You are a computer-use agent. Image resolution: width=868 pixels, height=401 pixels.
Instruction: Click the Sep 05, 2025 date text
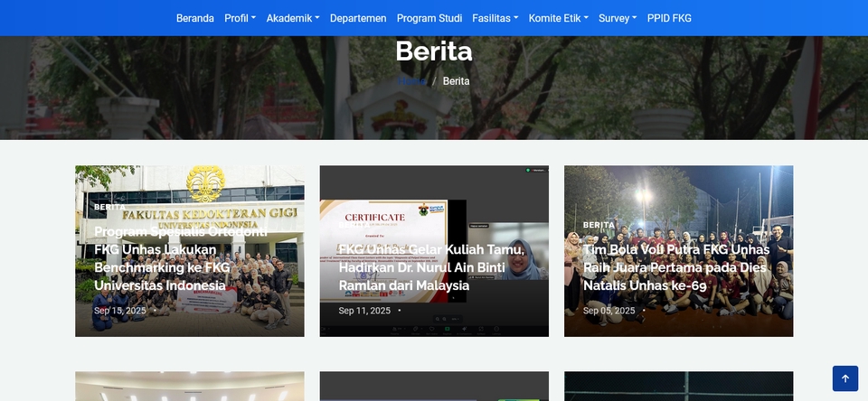tap(609, 311)
